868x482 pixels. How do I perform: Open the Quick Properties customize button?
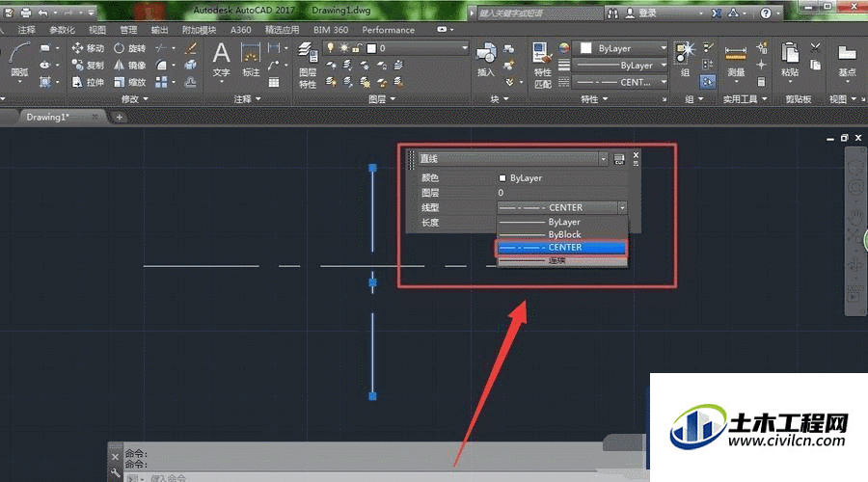pyautogui.click(x=619, y=159)
